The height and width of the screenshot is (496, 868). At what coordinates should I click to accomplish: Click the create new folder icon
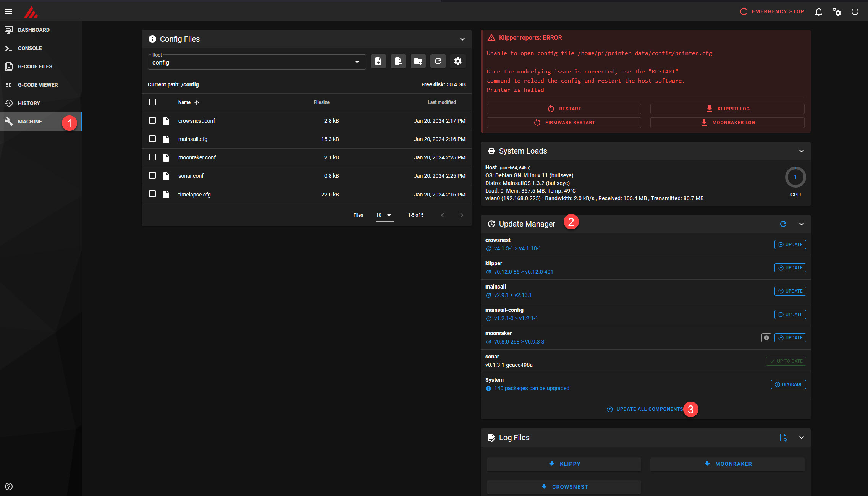pyautogui.click(x=418, y=61)
